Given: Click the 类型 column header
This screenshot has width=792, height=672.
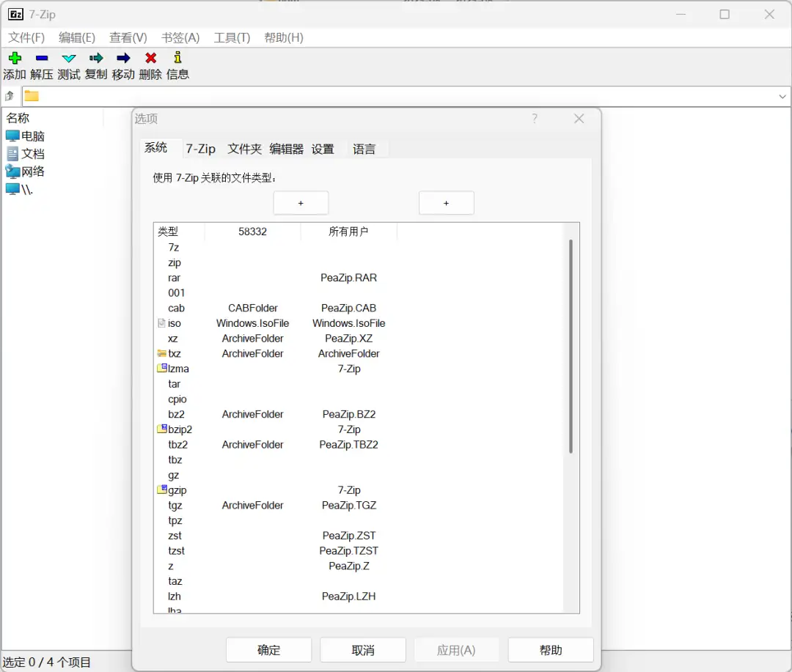Looking at the screenshot, I should tap(179, 232).
